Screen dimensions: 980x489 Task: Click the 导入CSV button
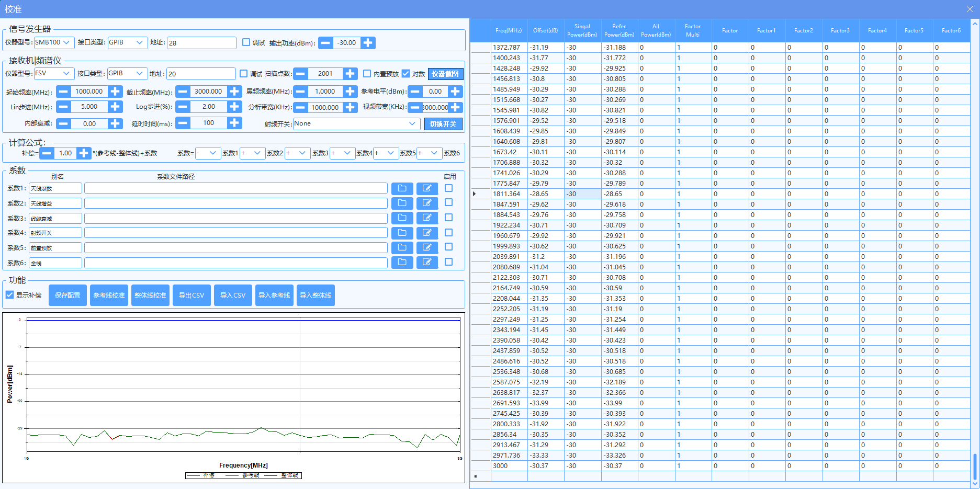tap(233, 295)
